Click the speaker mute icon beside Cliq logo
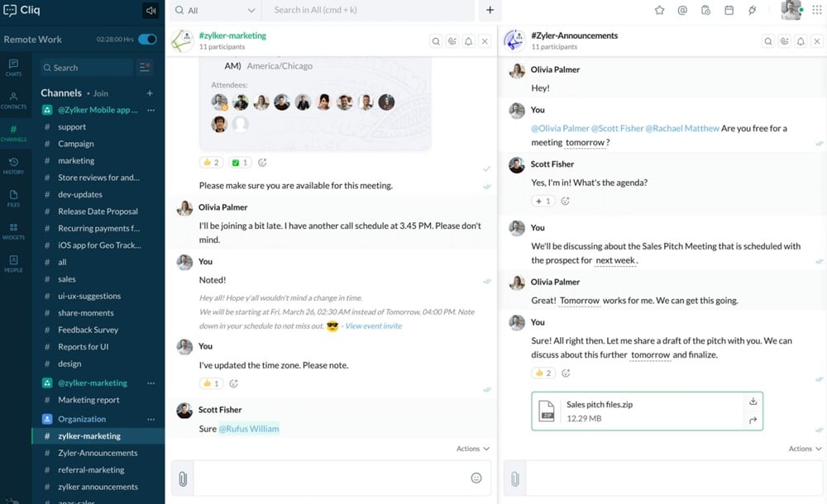This screenshot has height=504, width=827. pos(151,11)
